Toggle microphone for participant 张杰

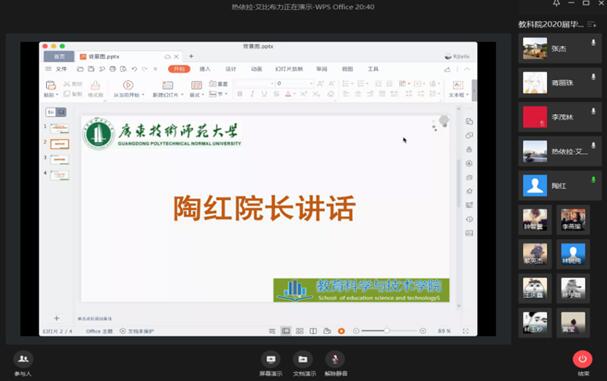[593, 43]
